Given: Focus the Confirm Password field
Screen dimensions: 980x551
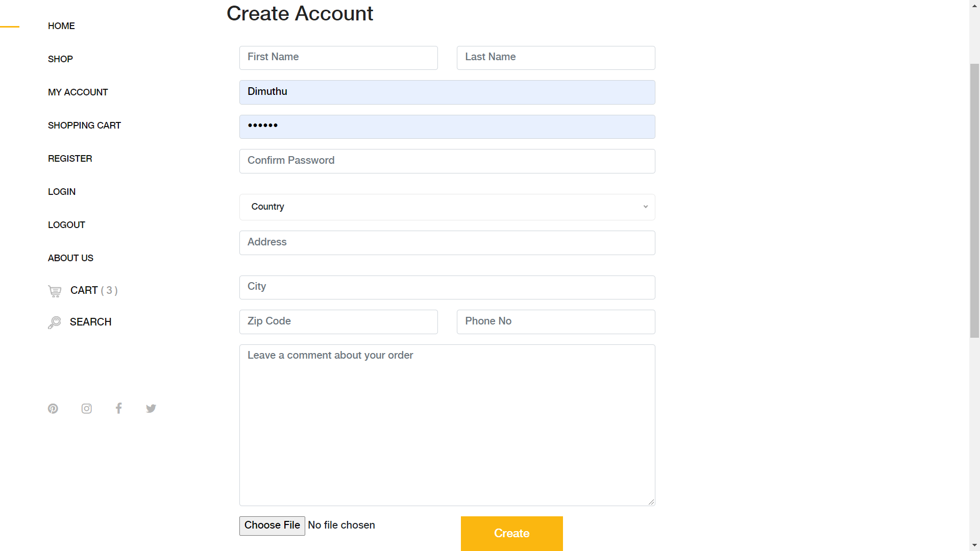Looking at the screenshot, I should click(x=447, y=161).
